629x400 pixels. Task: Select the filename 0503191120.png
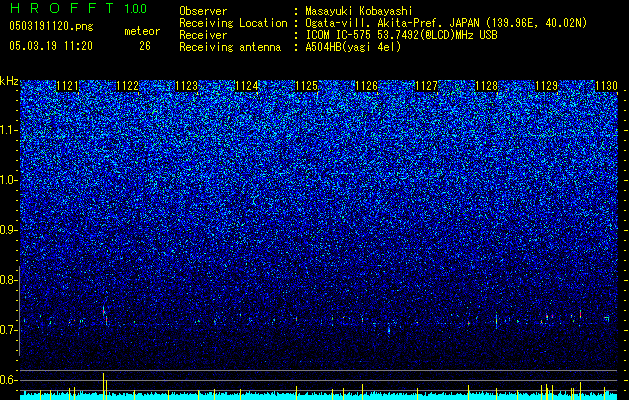[51, 26]
